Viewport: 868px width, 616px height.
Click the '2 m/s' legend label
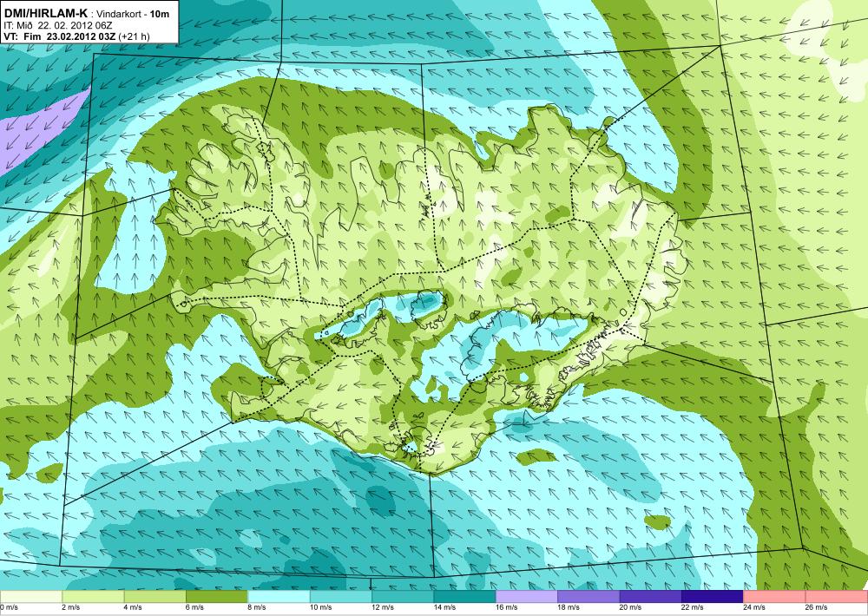coord(71,607)
